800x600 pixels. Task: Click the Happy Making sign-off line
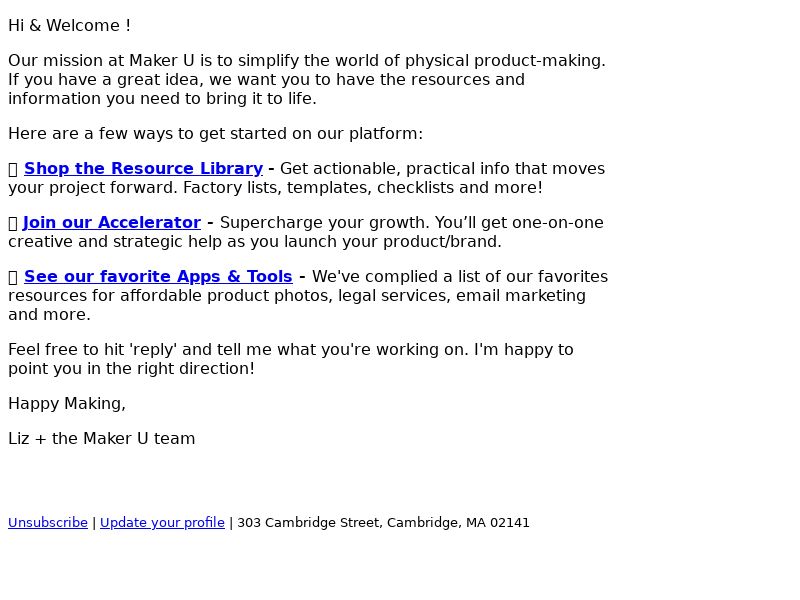point(67,404)
